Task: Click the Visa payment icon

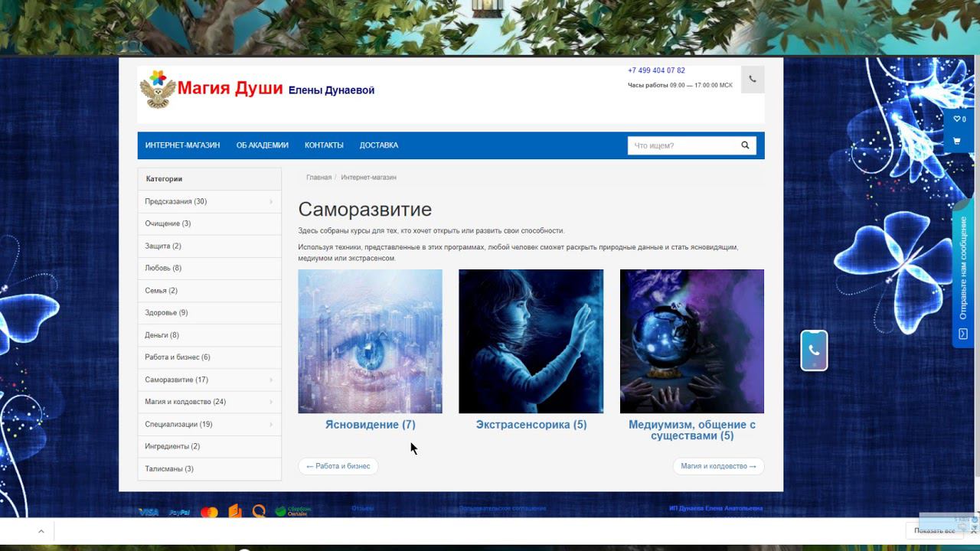Action: [x=149, y=512]
